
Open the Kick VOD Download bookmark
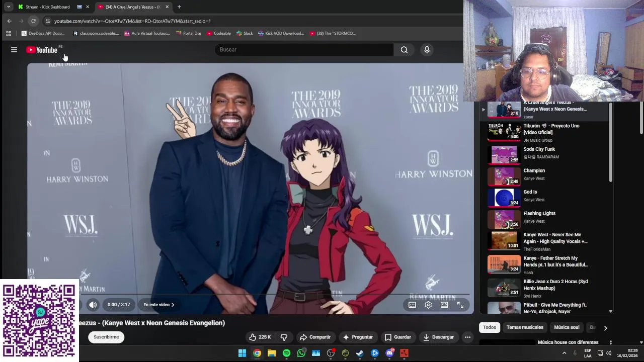pyautogui.click(x=281, y=33)
